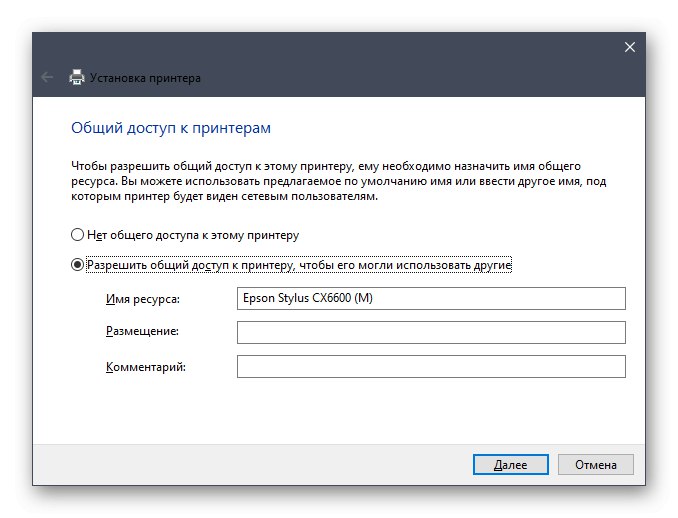Click the label text Разрешить общий доступ к принтеру
Image resolution: width=678 pixels, height=518 pixels.
pyautogui.click(x=299, y=265)
